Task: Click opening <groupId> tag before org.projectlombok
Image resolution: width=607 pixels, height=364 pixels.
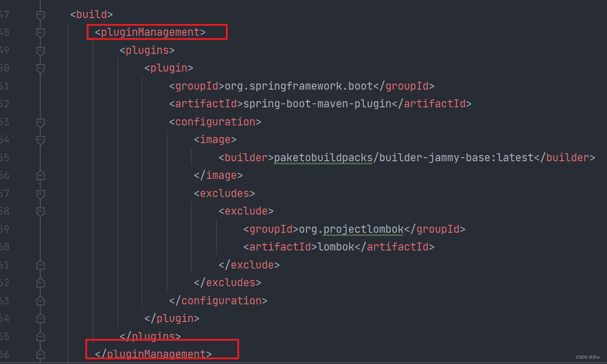Action: coord(271,229)
